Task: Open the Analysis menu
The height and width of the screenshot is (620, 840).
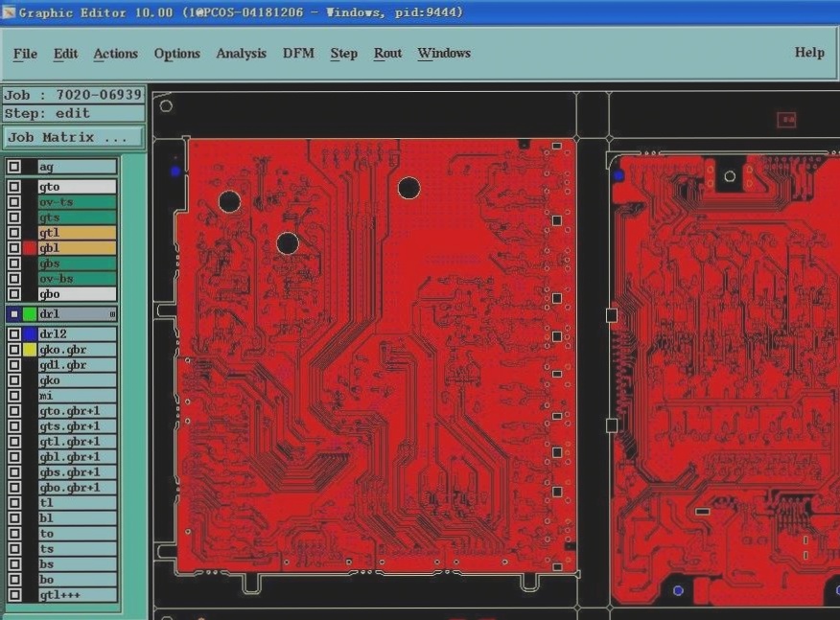Action: 241,54
